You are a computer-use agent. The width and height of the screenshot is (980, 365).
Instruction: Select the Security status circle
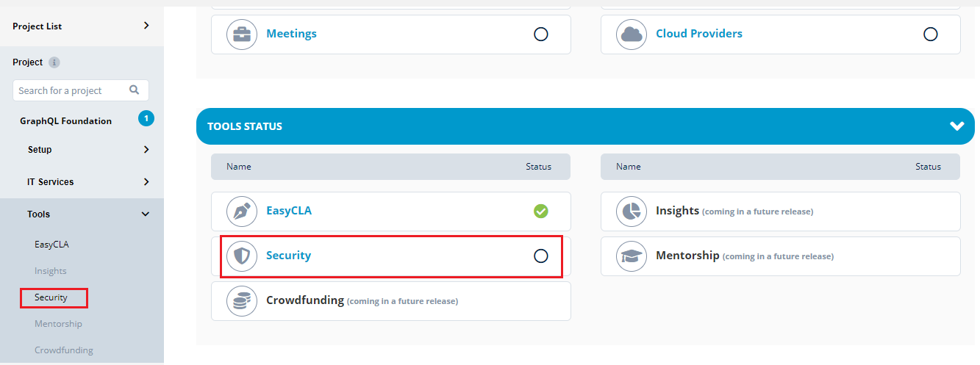541,256
